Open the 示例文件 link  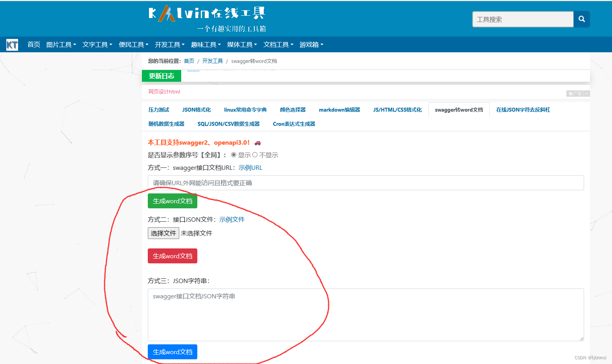(232, 219)
